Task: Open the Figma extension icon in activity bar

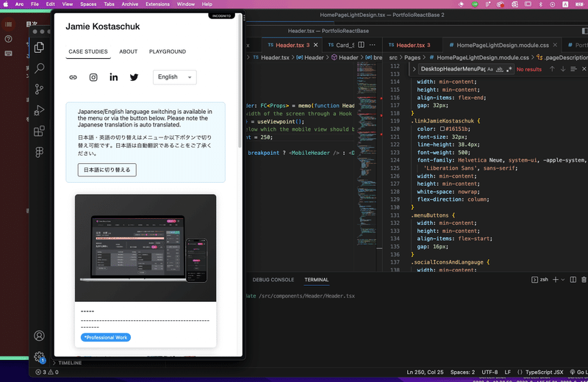Action: (x=39, y=152)
